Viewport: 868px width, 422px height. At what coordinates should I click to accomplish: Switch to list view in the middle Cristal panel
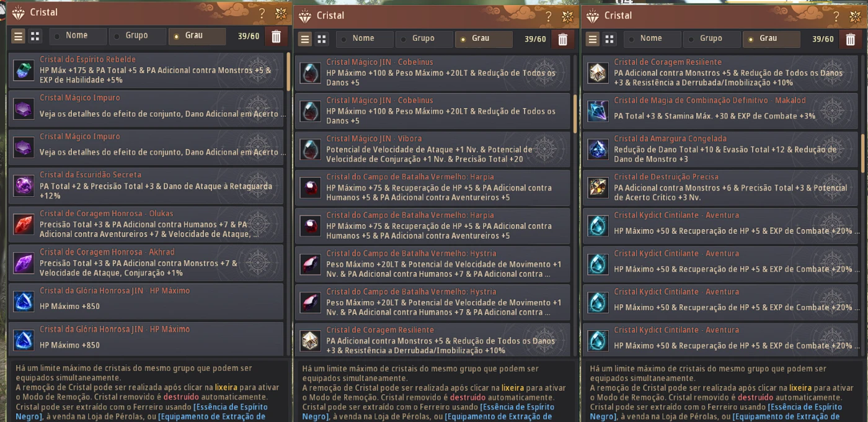[x=305, y=39]
